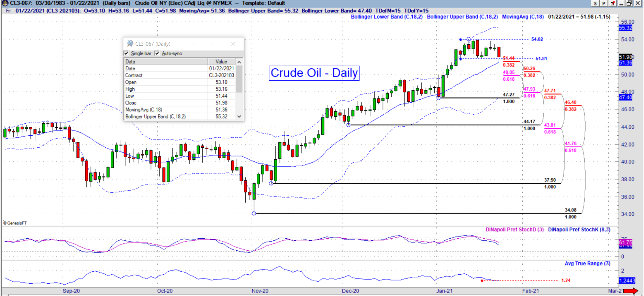The width and height of the screenshot is (644, 296).
Task: Click the P button in chart title bar
Action: 604,3
